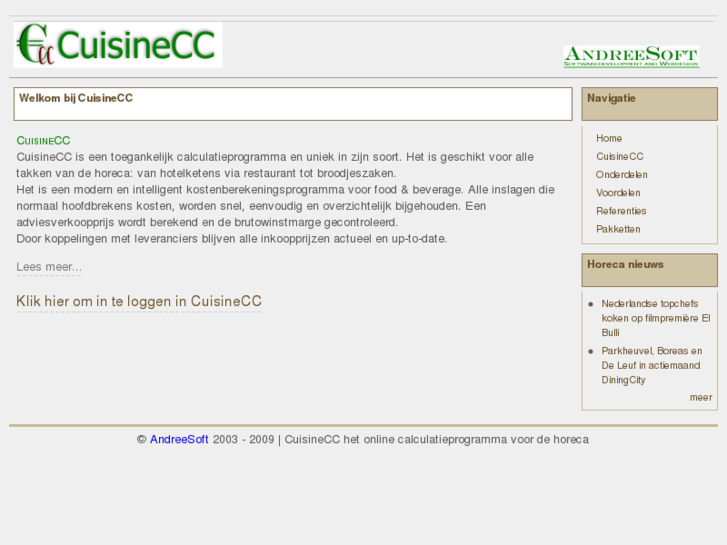Click the Lees meer... link

point(49,267)
